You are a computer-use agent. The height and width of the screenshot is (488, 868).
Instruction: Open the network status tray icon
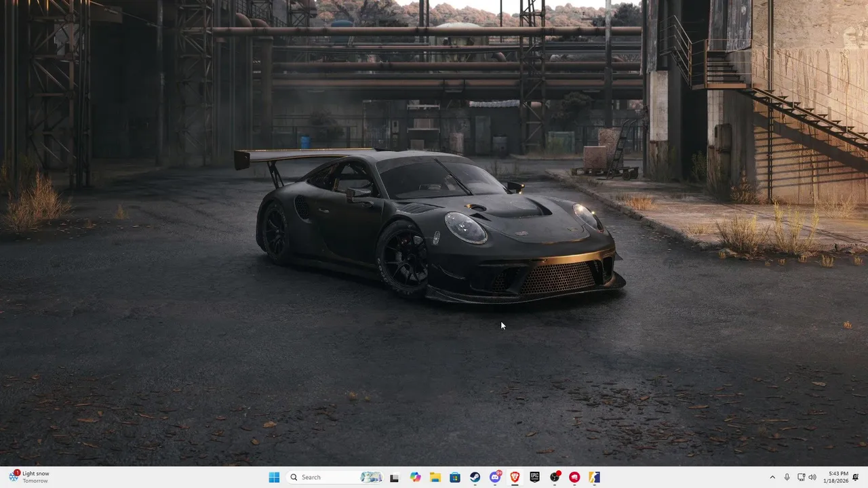[801, 477]
